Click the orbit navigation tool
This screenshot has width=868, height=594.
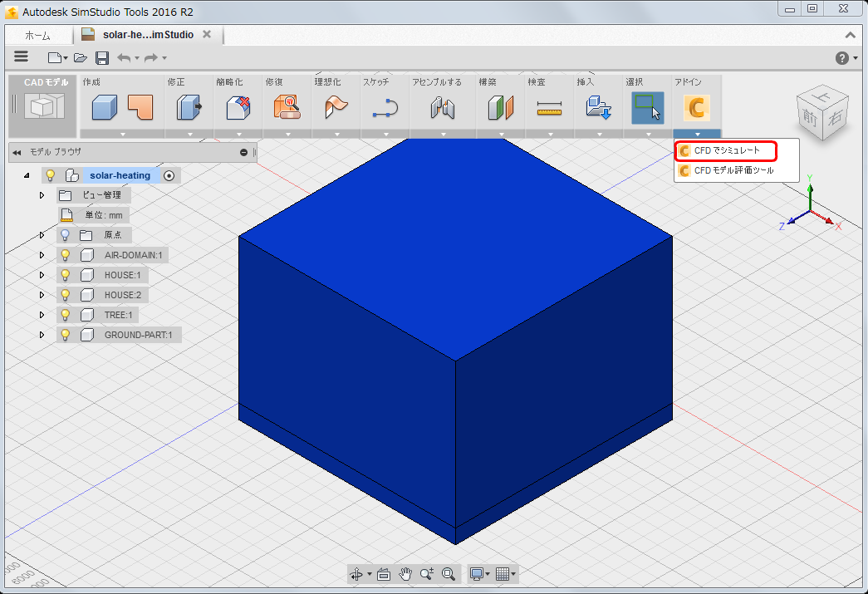point(356,574)
